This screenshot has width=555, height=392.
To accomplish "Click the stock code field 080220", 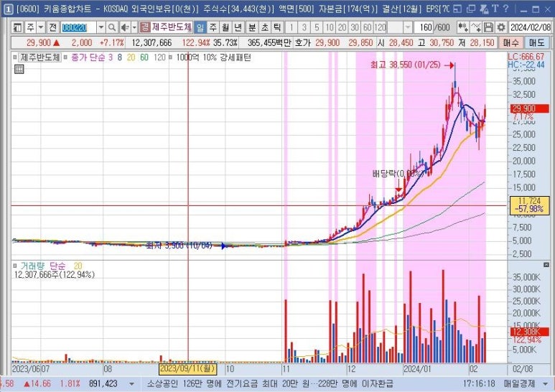I will click(78, 27).
